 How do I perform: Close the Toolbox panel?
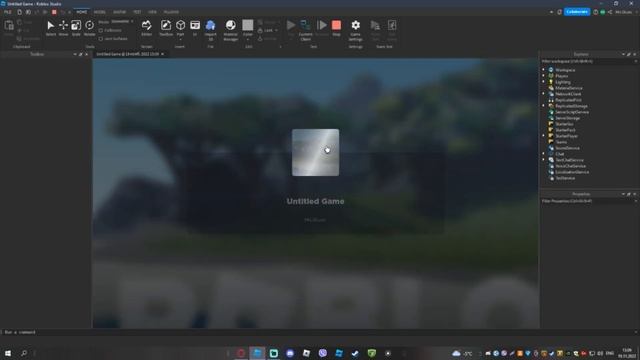coord(86,54)
